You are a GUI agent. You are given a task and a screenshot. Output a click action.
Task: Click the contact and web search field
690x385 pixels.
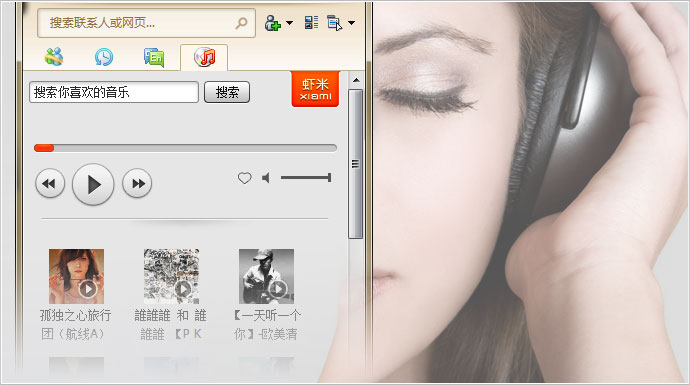click(146, 23)
